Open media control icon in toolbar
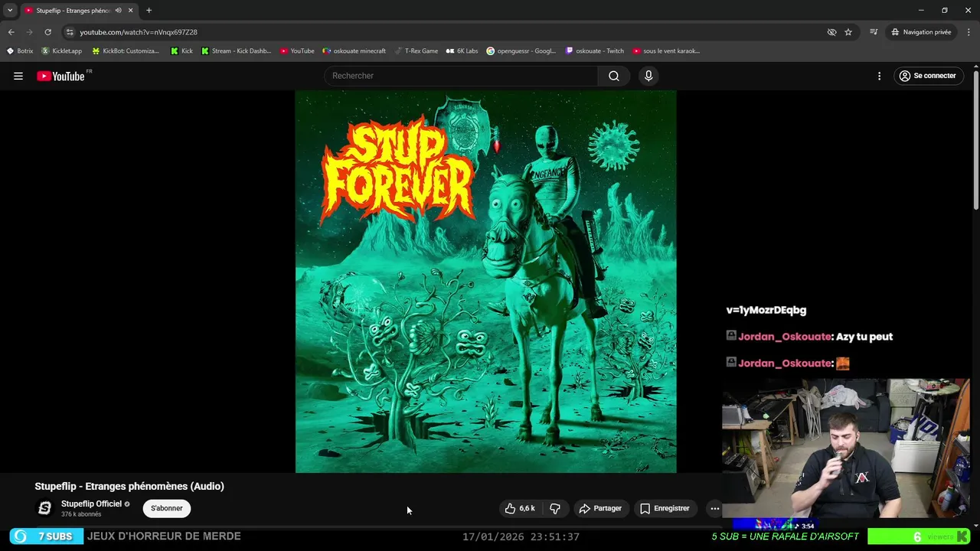The image size is (980, 551). click(x=874, y=32)
